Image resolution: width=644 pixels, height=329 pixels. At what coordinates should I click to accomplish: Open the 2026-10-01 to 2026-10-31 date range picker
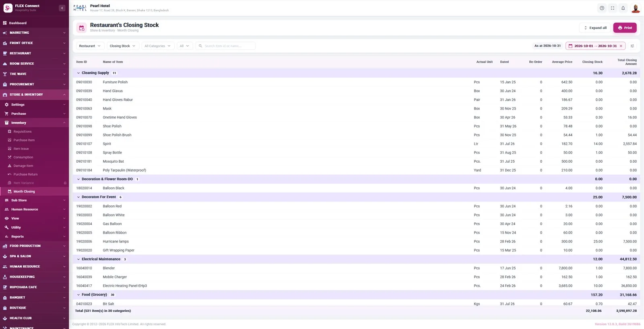[595, 46]
